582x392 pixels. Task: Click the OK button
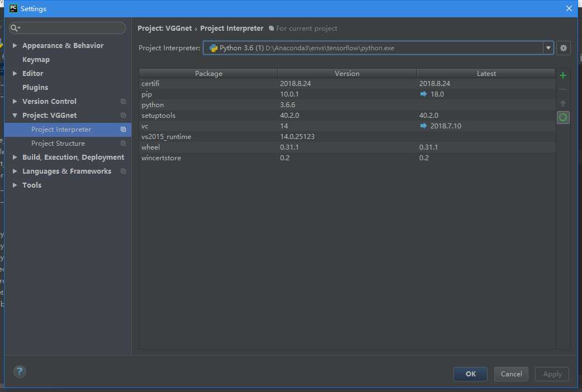pos(470,374)
